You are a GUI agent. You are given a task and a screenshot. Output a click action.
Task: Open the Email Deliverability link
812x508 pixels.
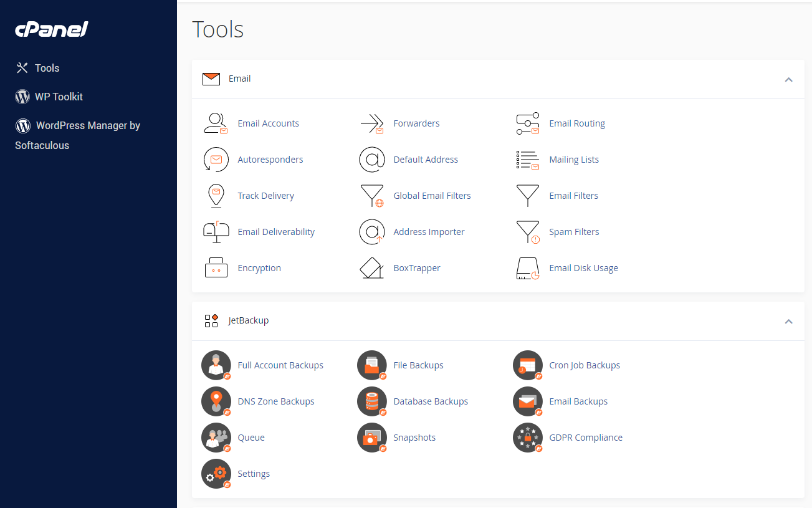click(x=276, y=232)
